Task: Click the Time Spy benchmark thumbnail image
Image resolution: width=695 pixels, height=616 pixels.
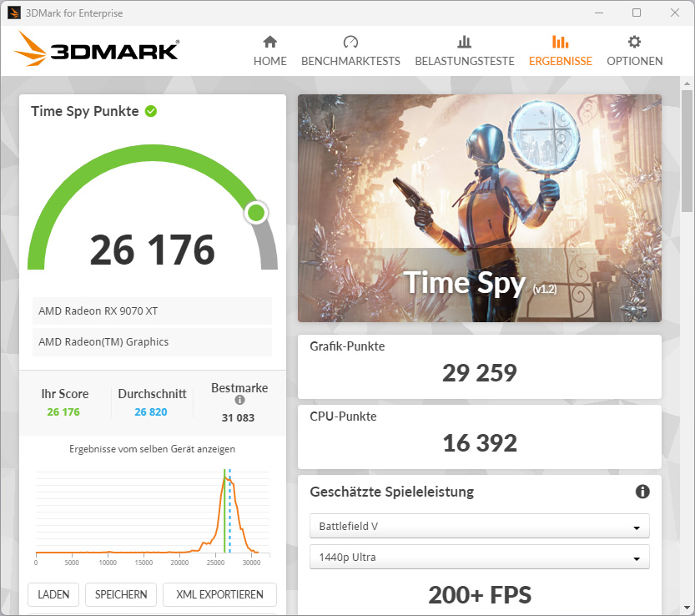Action: (480, 208)
